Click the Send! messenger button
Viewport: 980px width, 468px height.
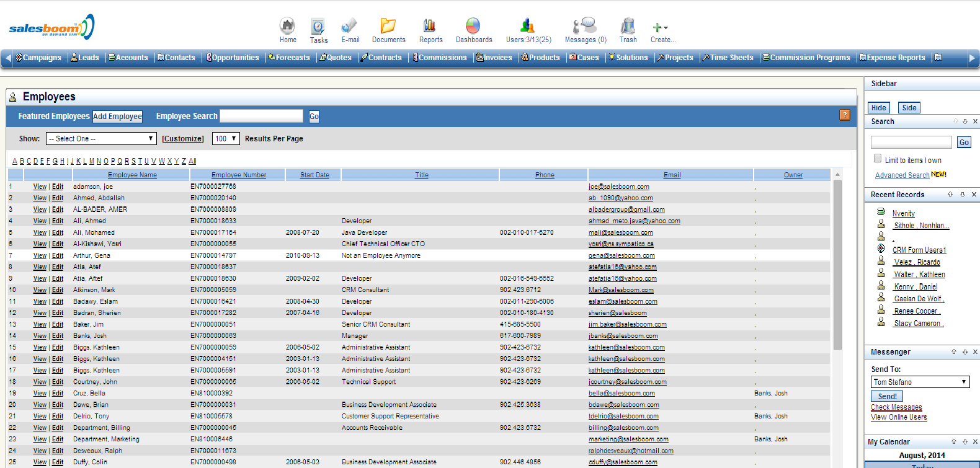(x=887, y=396)
